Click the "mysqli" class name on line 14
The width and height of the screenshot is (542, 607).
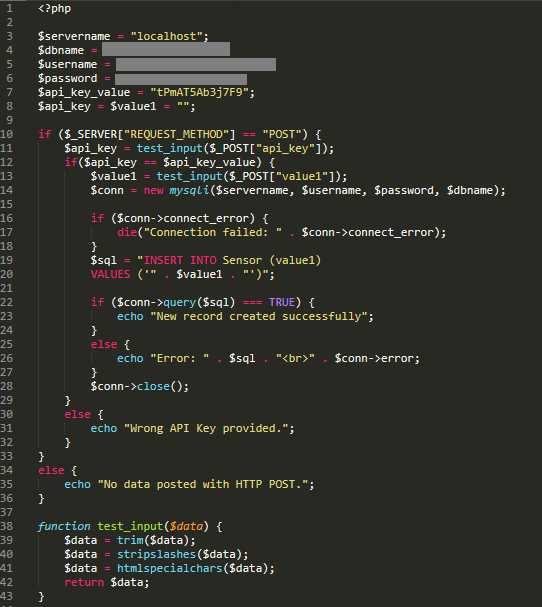[x=189, y=190]
